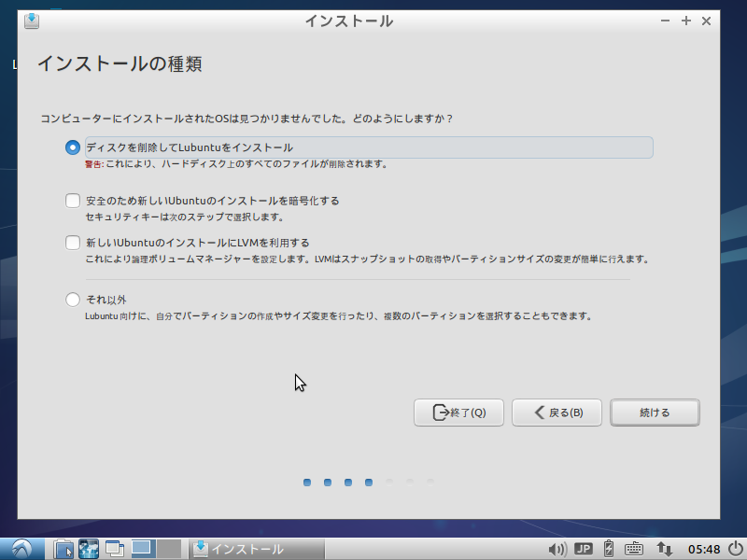The width and height of the screenshot is (747, 560).
Task: Click the highlighted page indicator dot
Action: pos(368,483)
